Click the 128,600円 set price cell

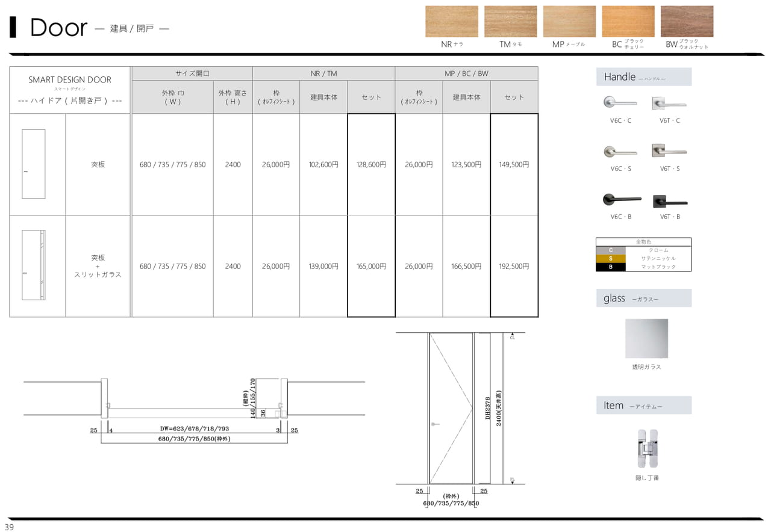click(371, 164)
